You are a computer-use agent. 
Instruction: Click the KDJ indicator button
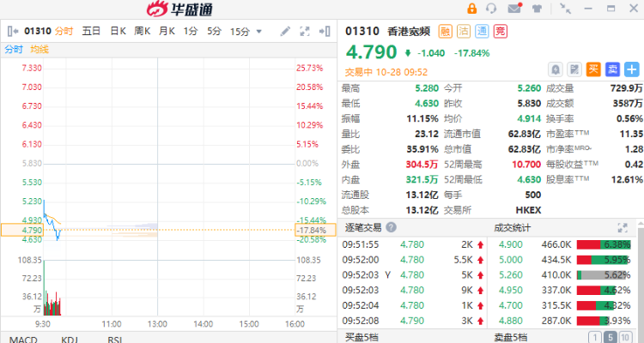70,339
